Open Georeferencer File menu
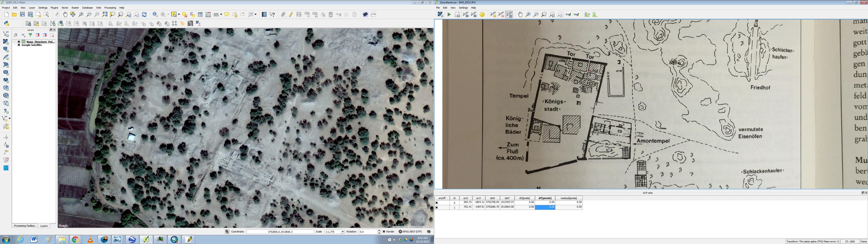 point(438,8)
